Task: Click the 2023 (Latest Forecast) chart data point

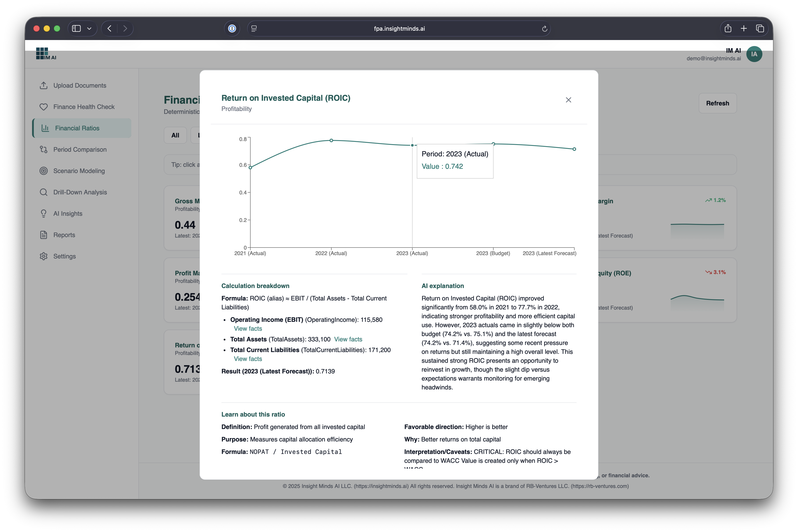Action: 574,149
